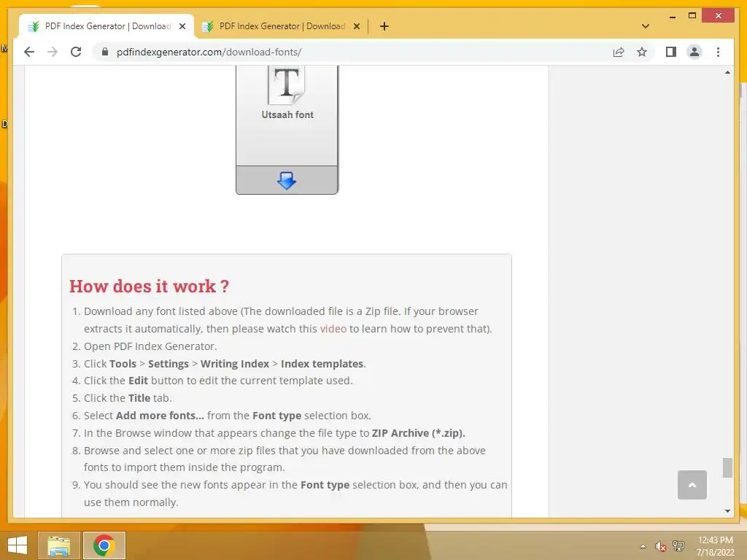747x560 pixels.
Task: Click the 'Index templates' bold text
Action: (x=322, y=364)
